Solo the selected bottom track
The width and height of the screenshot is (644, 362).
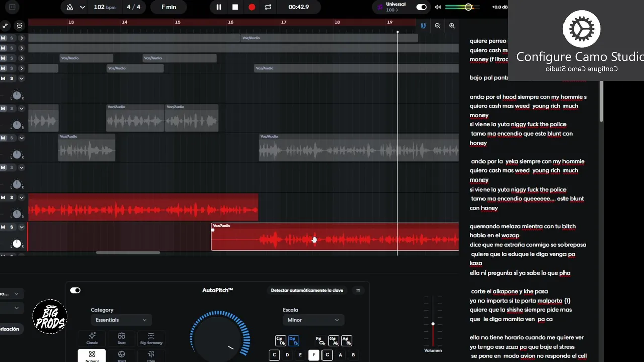click(x=12, y=227)
